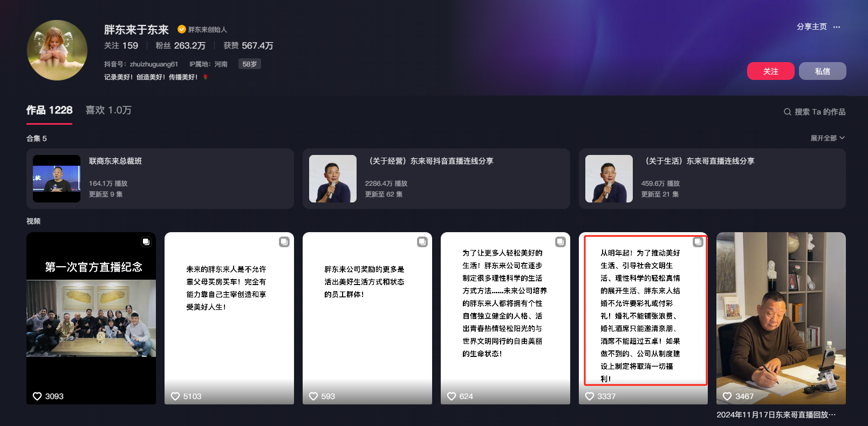This screenshot has width=868, height=426.
Task: Open the 粉丝 263.2万 followers list
Action: pos(180,46)
